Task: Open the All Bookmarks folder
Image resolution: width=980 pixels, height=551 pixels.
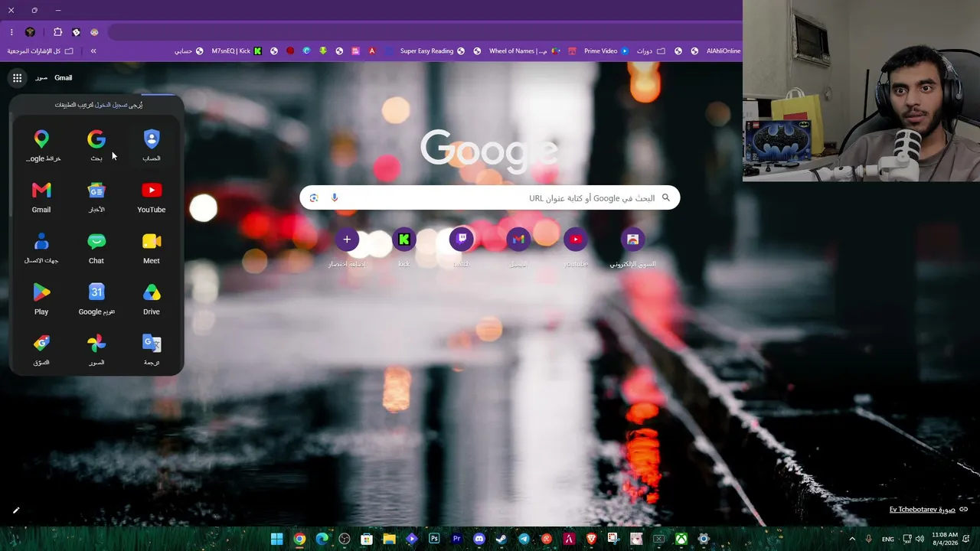Action: tap(41, 51)
